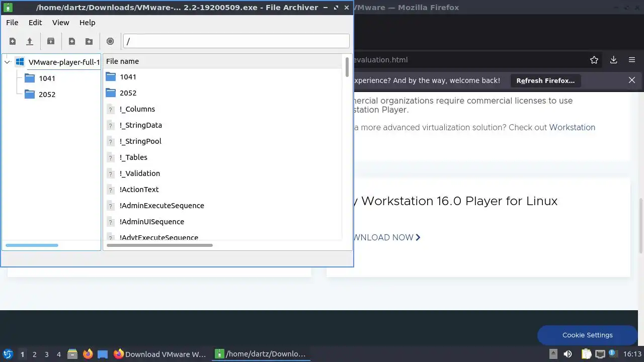Click the removable media eject tray icon

(553, 354)
